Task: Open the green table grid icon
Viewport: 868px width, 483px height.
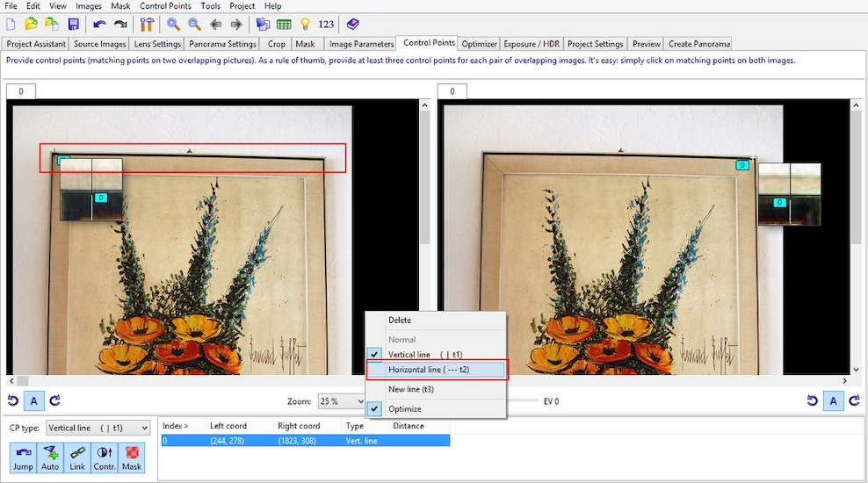Action: 284,25
